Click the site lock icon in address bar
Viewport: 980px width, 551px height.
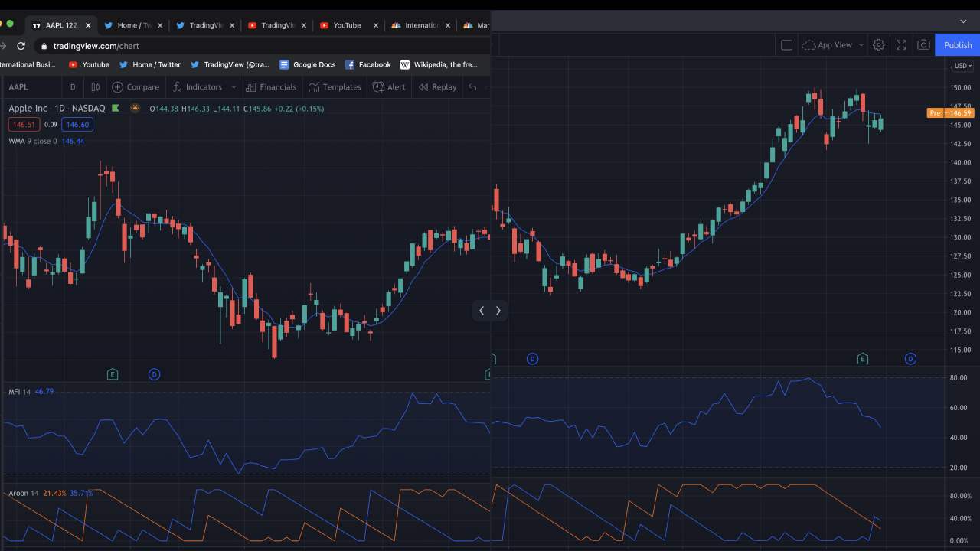point(43,46)
